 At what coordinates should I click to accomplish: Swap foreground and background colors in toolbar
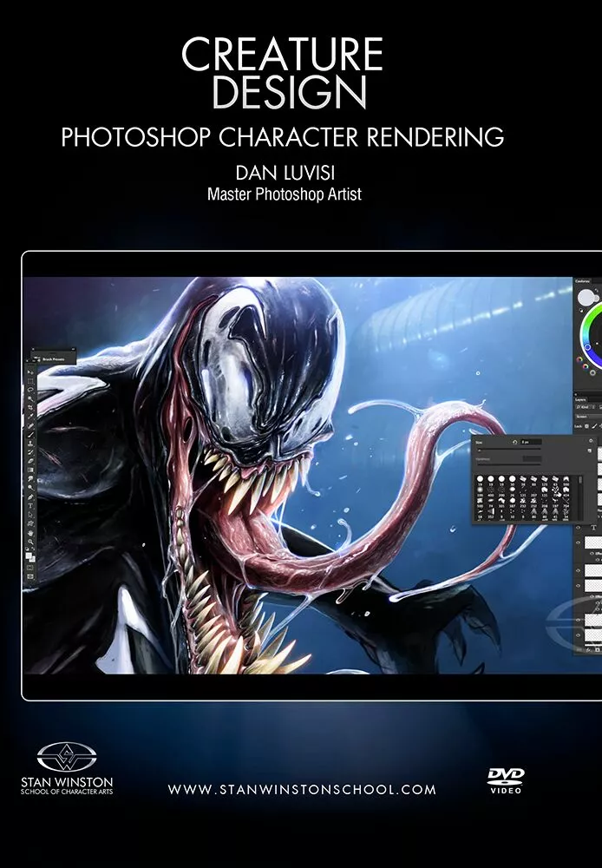(33, 549)
